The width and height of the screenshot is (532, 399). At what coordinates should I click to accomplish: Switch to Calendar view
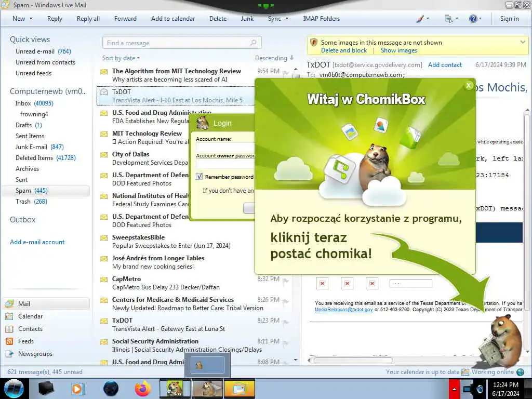[x=30, y=316]
